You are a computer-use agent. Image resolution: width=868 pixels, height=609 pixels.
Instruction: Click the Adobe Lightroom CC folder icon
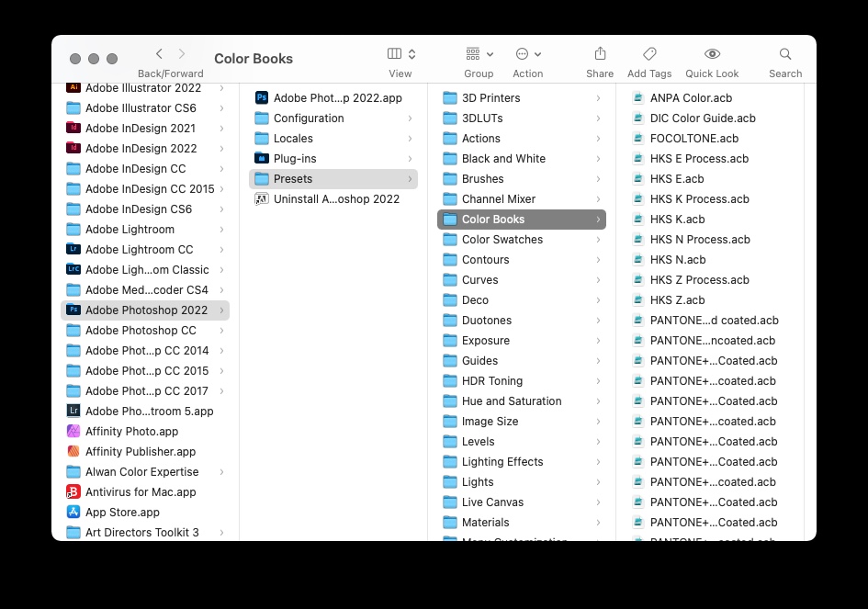click(x=73, y=249)
